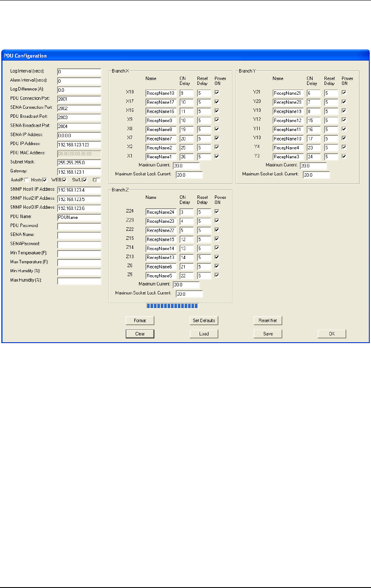Focus the PDU Password field
This screenshot has height=588, width=371.
pos(79,227)
